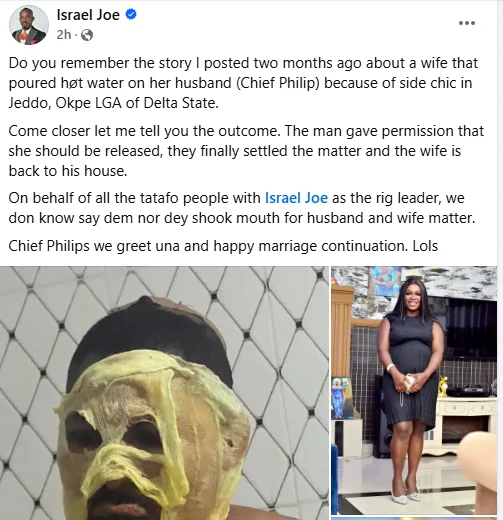Open the bandaged face photo

tap(164, 393)
